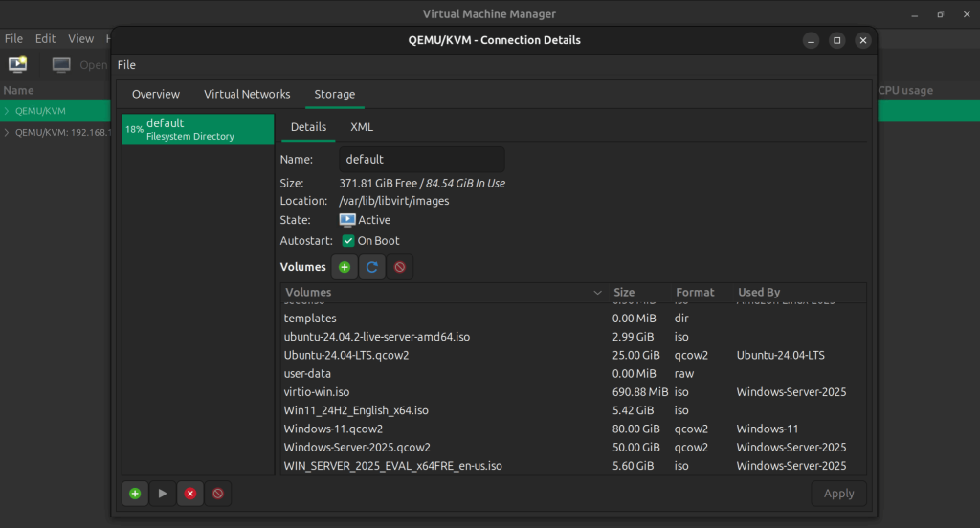This screenshot has height=528, width=980.
Task: Expand the QEMU/KVM: 192.168 connection row
Action: point(7,132)
